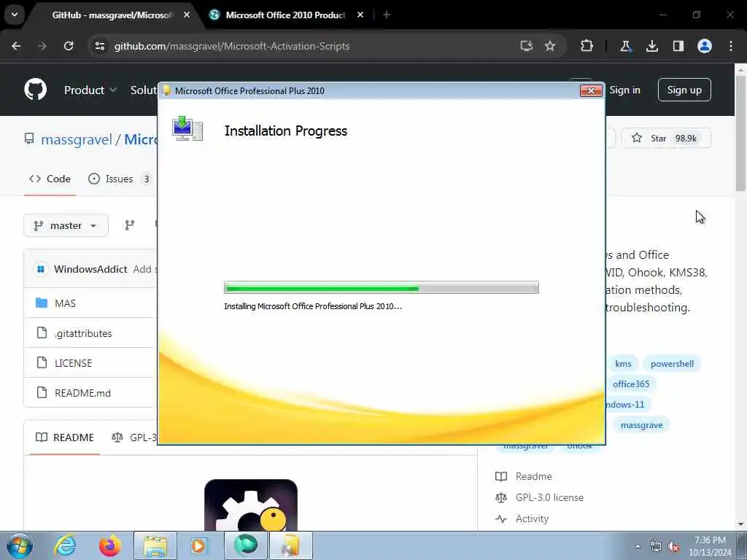This screenshot has height=560, width=747.
Task: Open the massgravel owner link
Action: coord(76,139)
